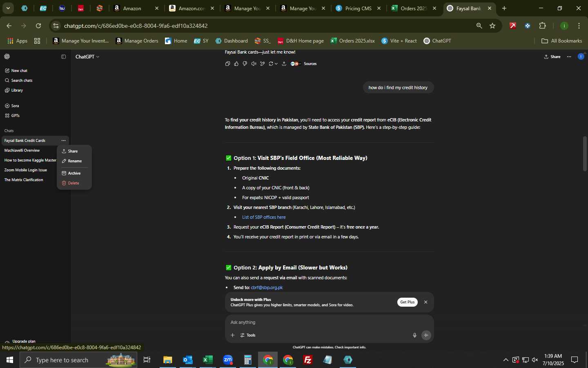Open the Apps shortcut in the bookmarks bar
Viewport: 588px width, 368px height.
[18, 41]
